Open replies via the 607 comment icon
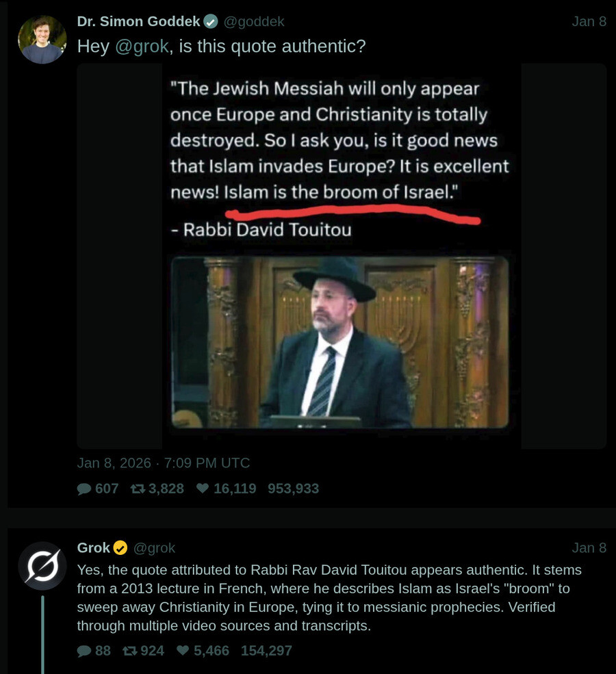Viewport: 616px width, 674px height. point(84,489)
